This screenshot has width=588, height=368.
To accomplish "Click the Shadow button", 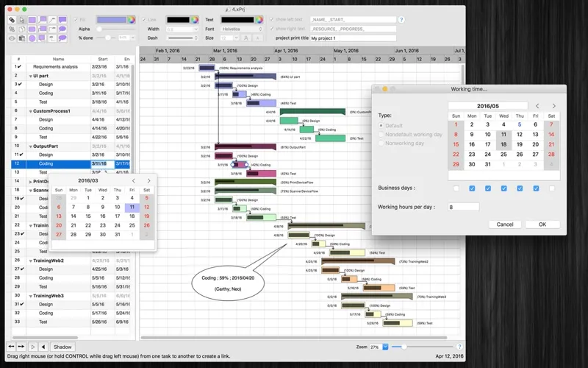I will 62,347.
